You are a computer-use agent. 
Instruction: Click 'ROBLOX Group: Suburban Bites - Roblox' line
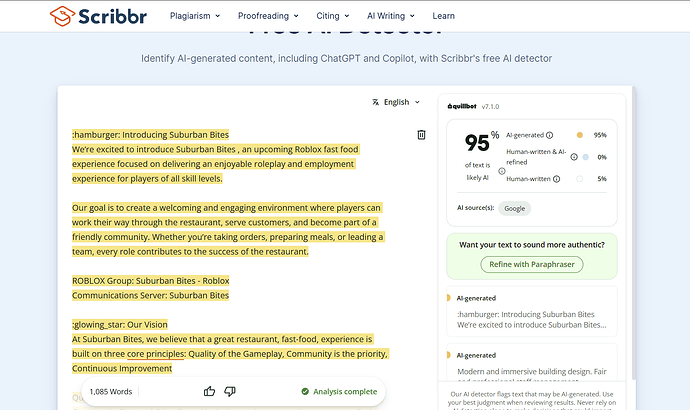coord(150,281)
